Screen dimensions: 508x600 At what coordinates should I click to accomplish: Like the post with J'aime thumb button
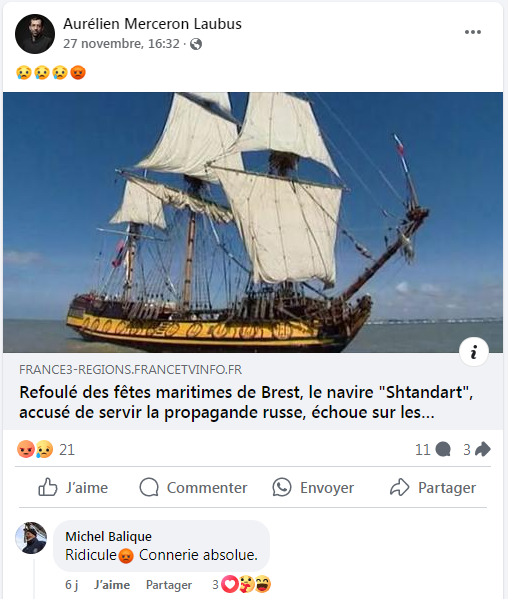pyautogui.click(x=73, y=488)
